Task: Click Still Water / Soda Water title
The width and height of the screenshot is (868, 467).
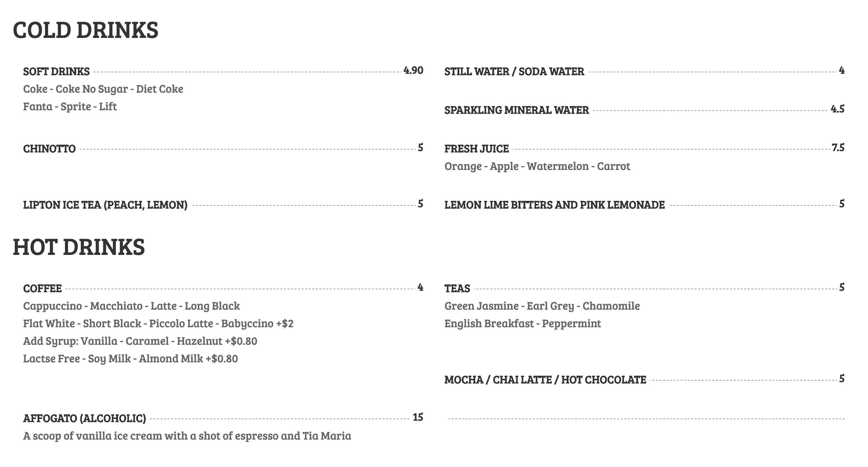Action: click(514, 72)
